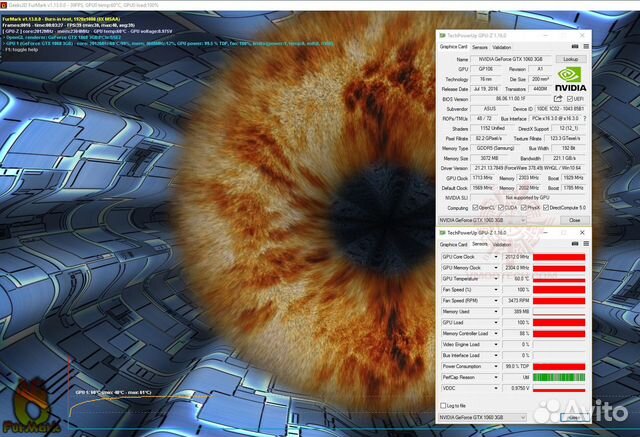Click the screenshot camera icon in upper GPU-Z window

(575, 47)
